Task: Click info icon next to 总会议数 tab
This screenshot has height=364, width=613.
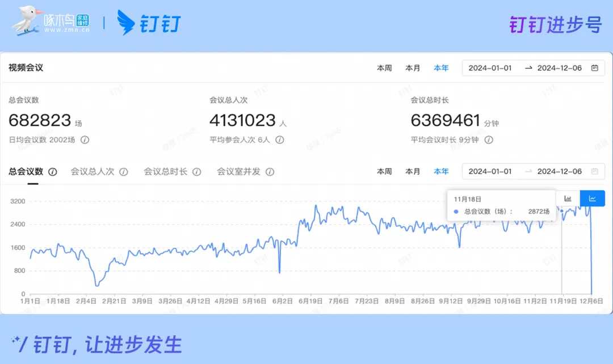Action: click(x=53, y=172)
